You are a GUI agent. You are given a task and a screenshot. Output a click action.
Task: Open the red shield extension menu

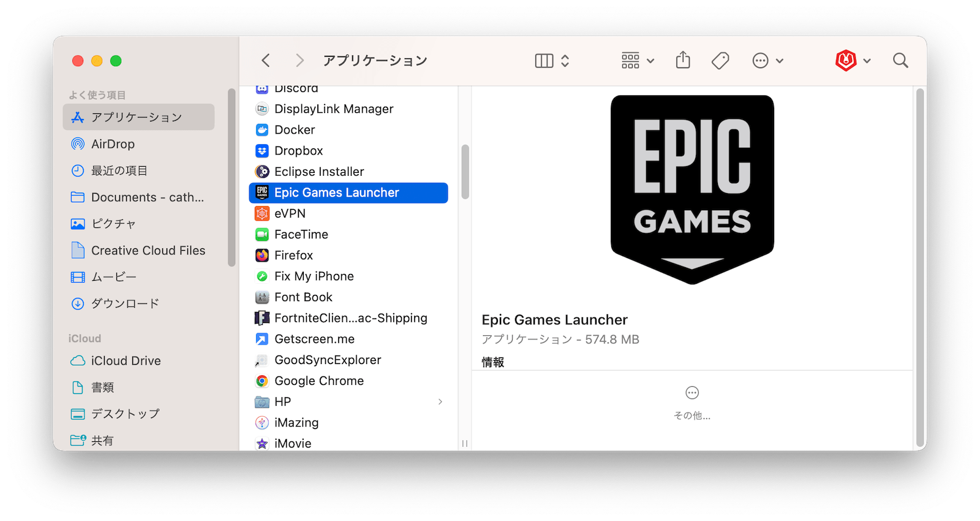point(853,60)
